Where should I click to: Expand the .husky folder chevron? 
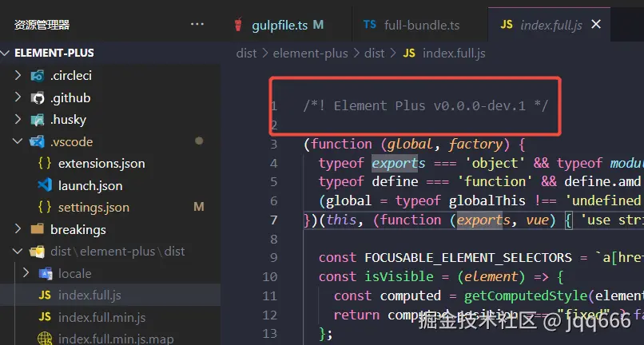point(18,120)
